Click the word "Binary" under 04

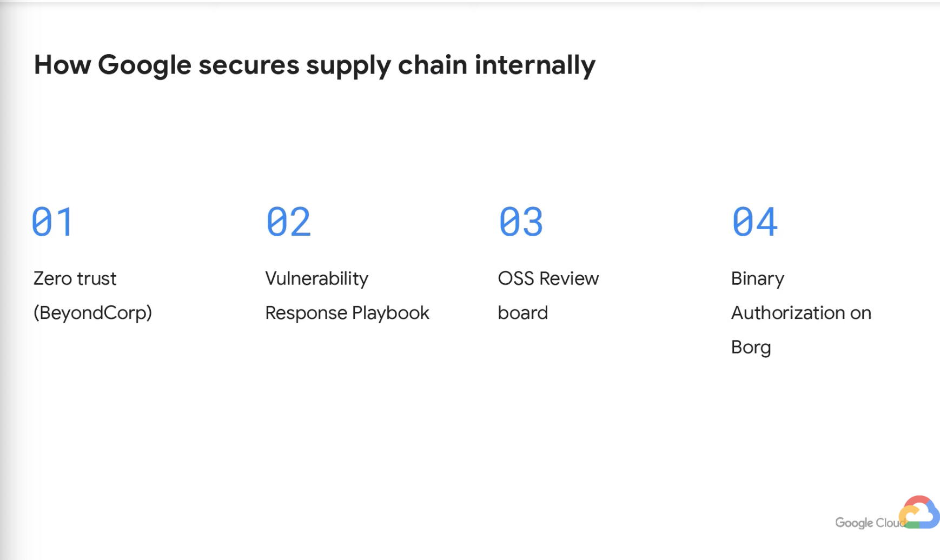758,279
